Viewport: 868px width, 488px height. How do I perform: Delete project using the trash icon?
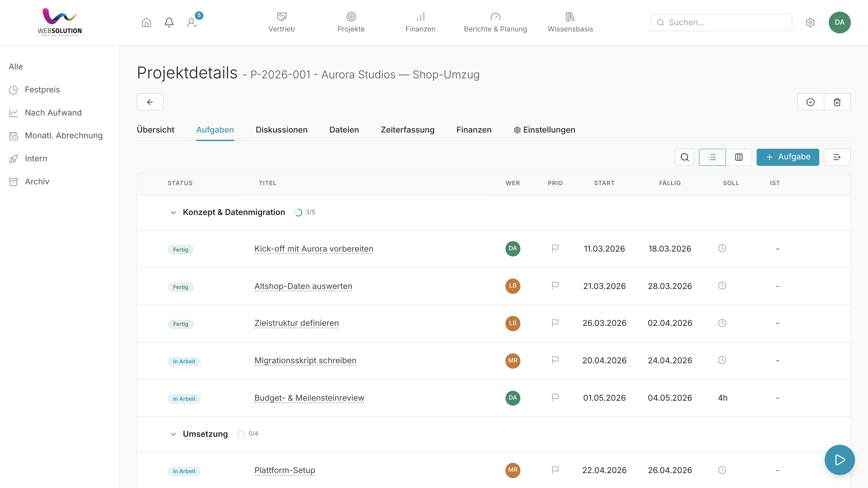(837, 102)
